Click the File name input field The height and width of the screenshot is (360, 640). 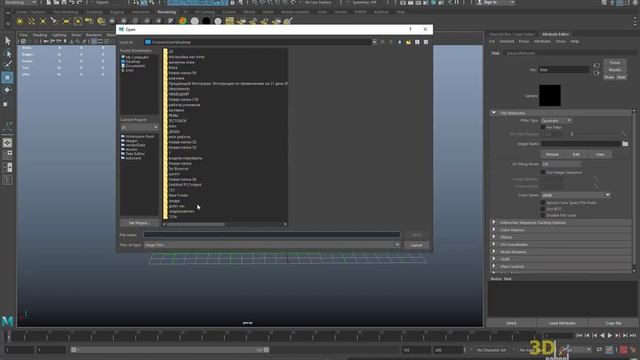pos(272,235)
